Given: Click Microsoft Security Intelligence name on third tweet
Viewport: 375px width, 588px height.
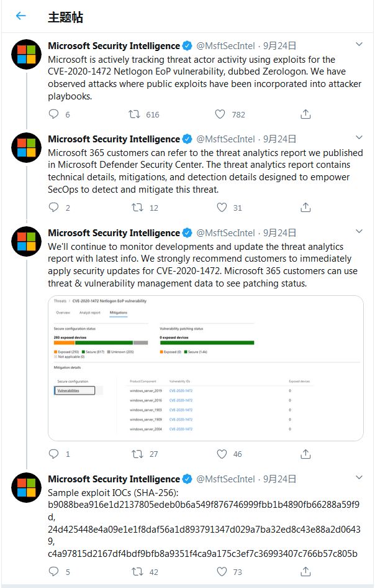Looking at the screenshot, I should coord(114,233).
